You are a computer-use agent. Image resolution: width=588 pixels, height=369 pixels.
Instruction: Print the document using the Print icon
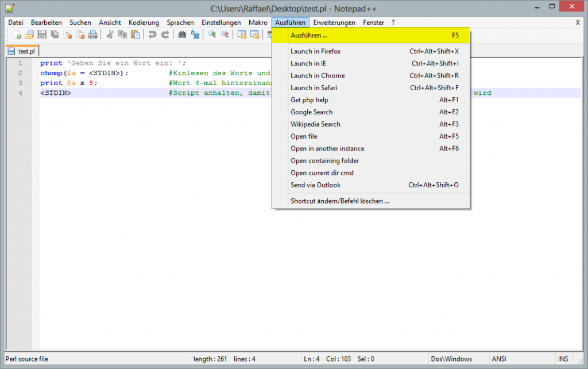(x=93, y=34)
